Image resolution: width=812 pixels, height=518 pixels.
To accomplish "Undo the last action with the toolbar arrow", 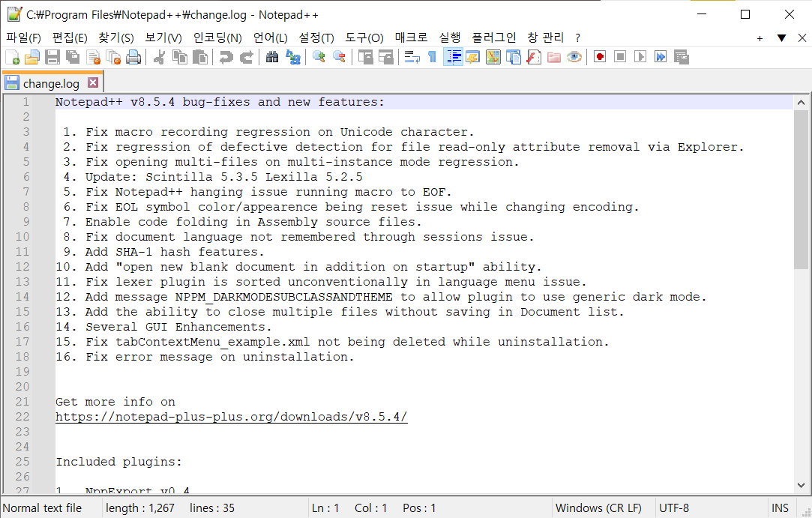I will (x=226, y=57).
